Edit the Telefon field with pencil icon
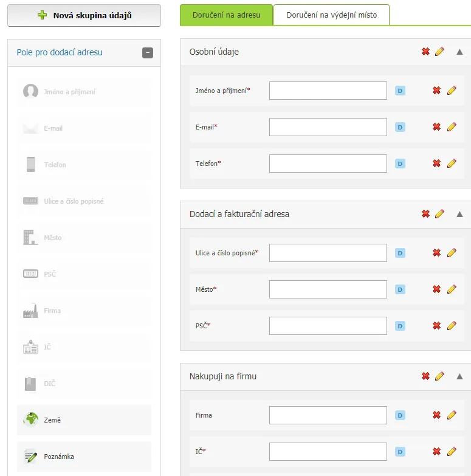 (x=452, y=164)
